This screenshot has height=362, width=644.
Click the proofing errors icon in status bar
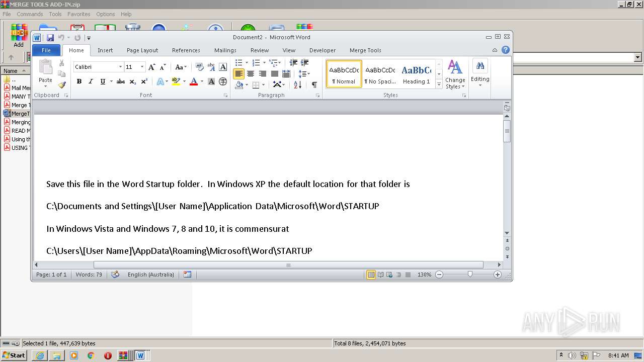click(115, 275)
